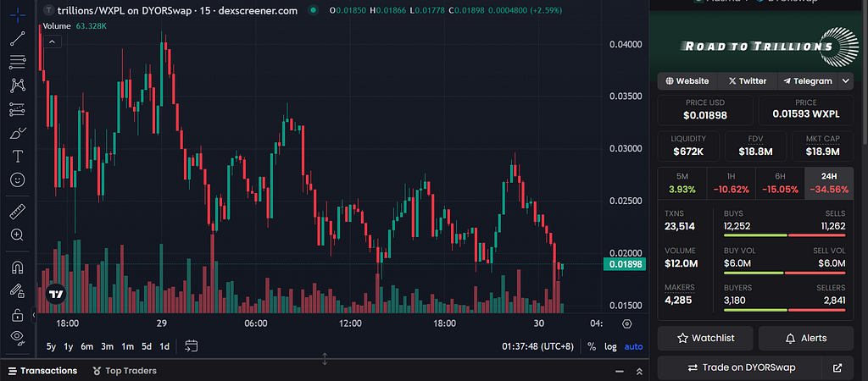Select the ruler measure tool
The height and width of the screenshot is (381, 868).
coord(17,211)
